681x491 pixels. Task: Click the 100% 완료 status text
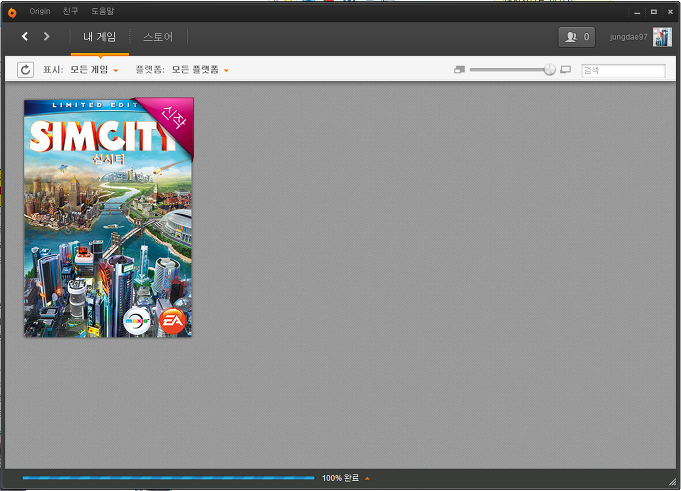(340, 478)
